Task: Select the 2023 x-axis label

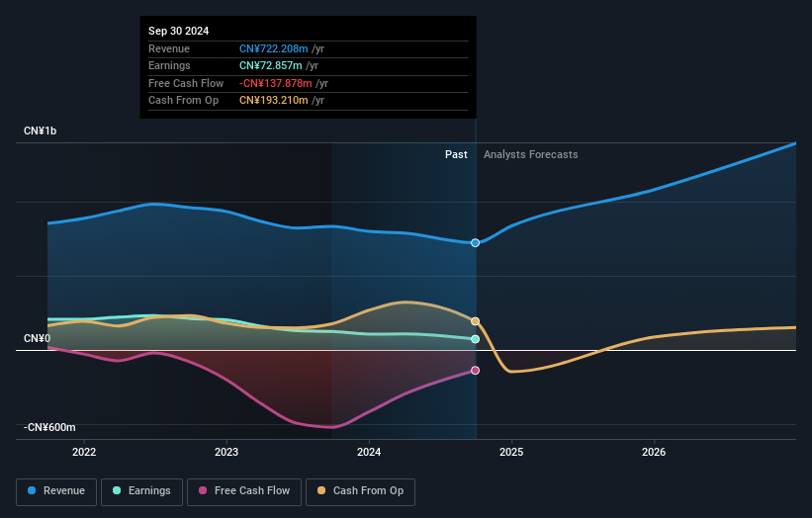Action: 226,452
